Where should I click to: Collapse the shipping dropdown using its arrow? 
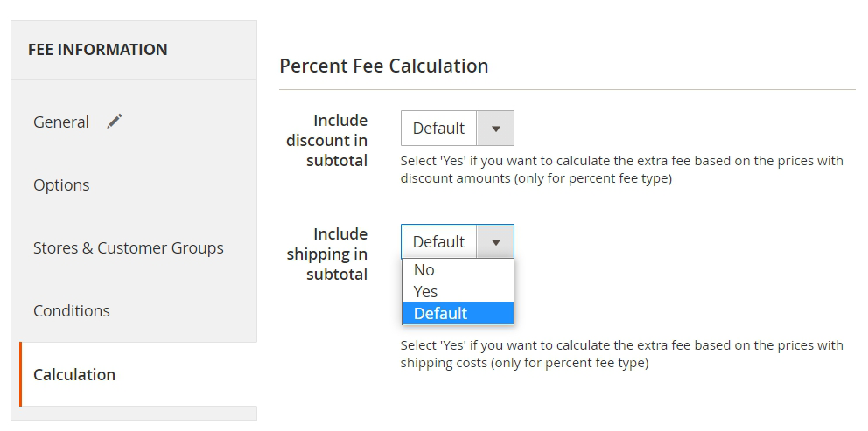(496, 242)
